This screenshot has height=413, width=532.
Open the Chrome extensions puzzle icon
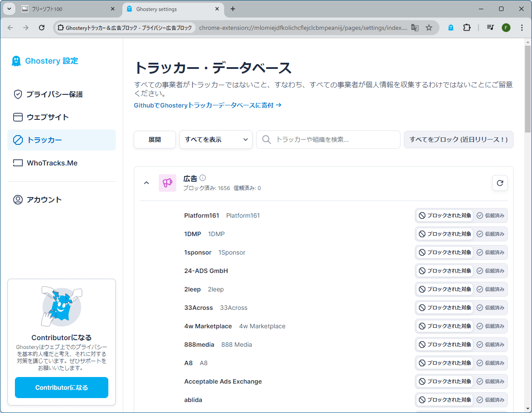click(467, 28)
